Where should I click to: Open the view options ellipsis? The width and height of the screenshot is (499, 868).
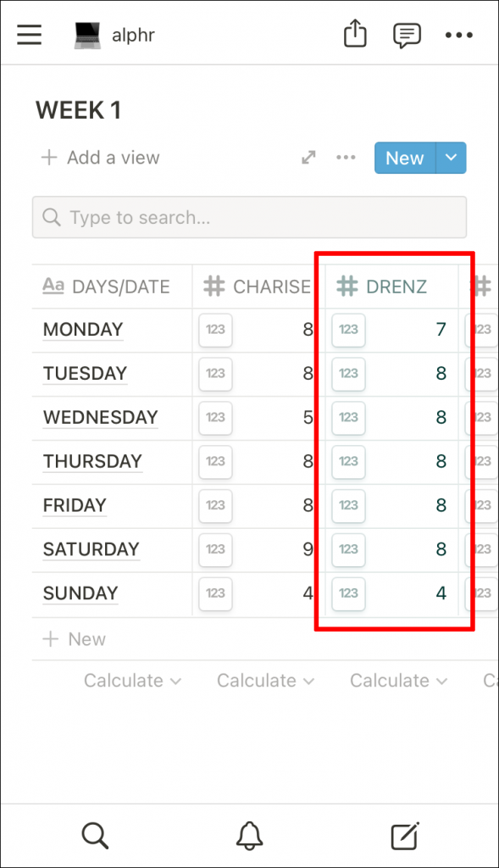pyautogui.click(x=345, y=158)
